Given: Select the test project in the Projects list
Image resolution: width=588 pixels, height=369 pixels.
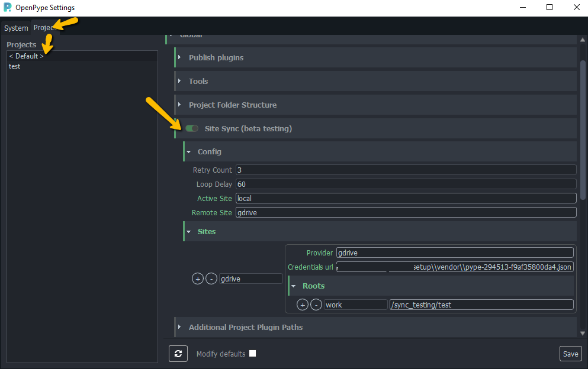Looking at the screenshot, I should point(14,66).
